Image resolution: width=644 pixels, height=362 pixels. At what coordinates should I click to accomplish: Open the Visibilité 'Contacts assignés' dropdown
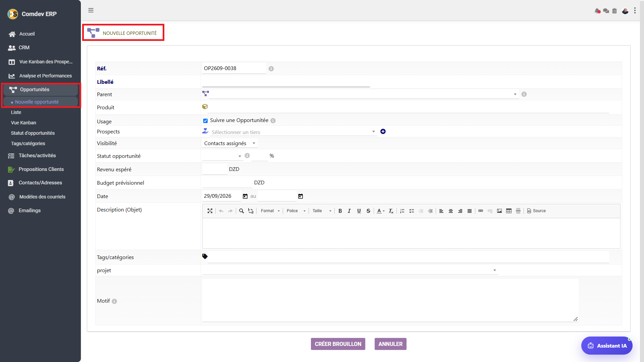coord(230,143)
